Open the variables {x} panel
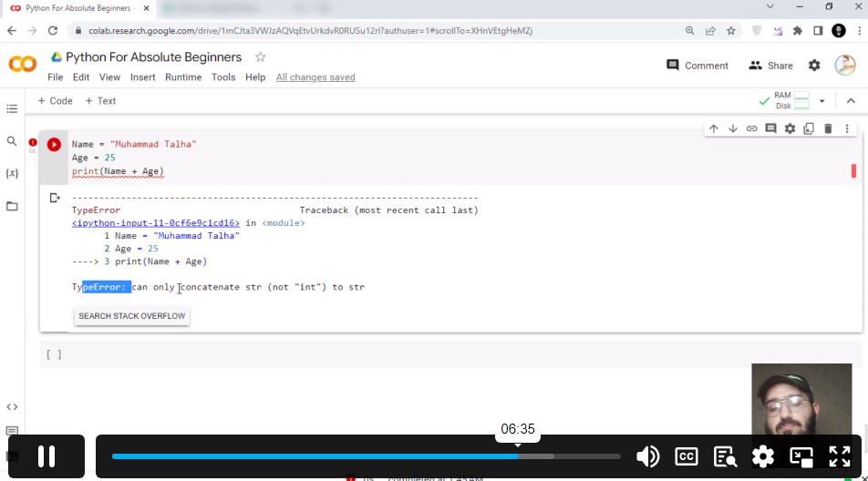 click(x=12, y=173)
